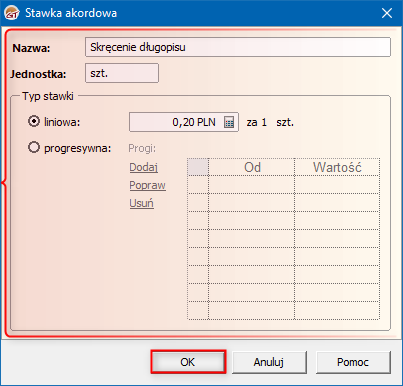403x386 pixels.
Task: Close the Stawka akordowa dialog
Action: pyautogui.click(x=387, y=13)
